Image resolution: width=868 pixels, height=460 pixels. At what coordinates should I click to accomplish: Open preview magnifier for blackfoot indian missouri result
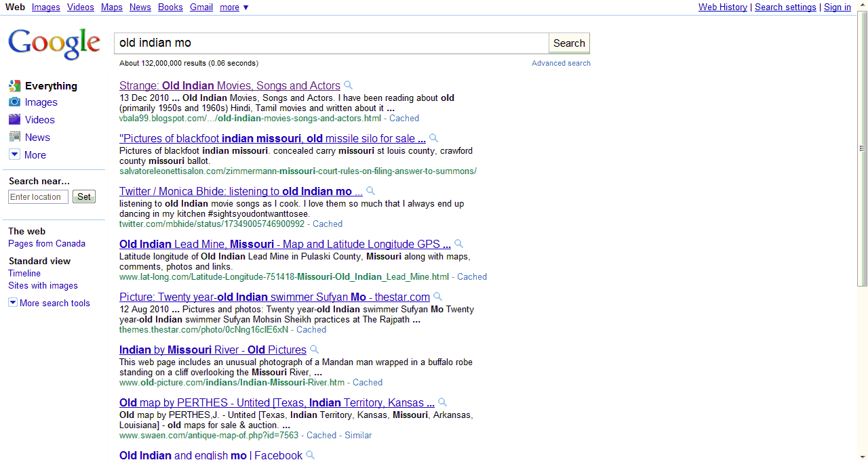434,138
